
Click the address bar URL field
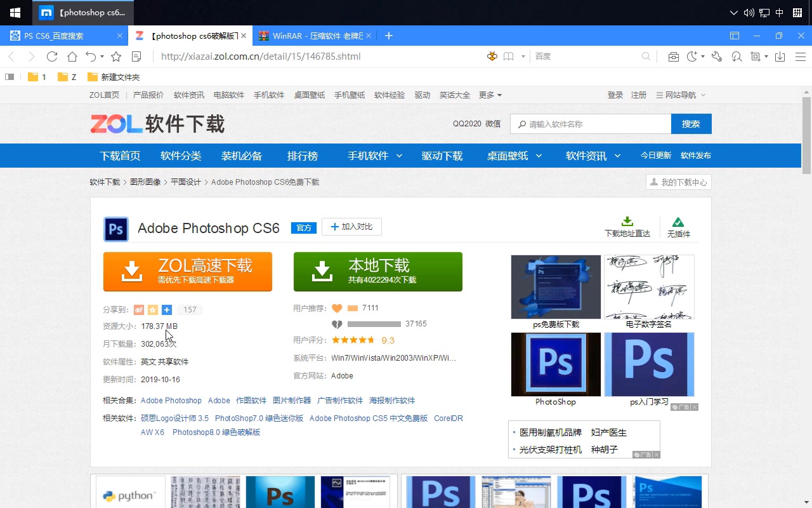[x=317, y=57]
